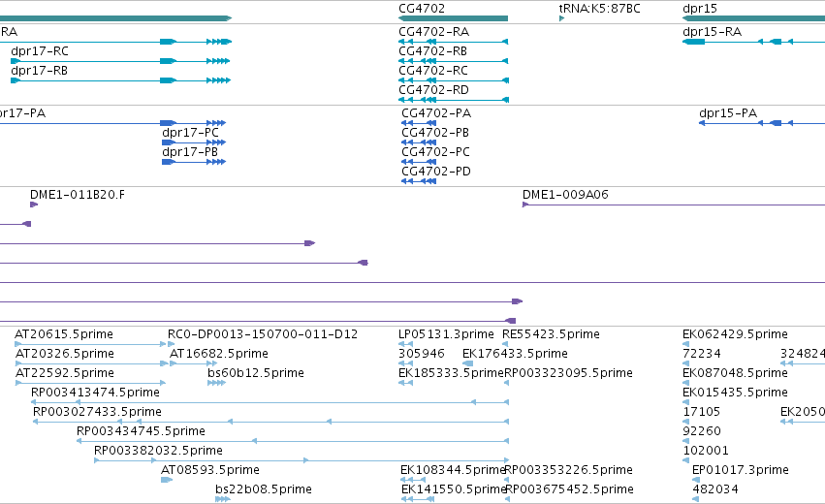The height and width of the screenshot is (504, 825).
Task: Click the tRNA:K5:87BC gene label
Action: click(599, 9)
